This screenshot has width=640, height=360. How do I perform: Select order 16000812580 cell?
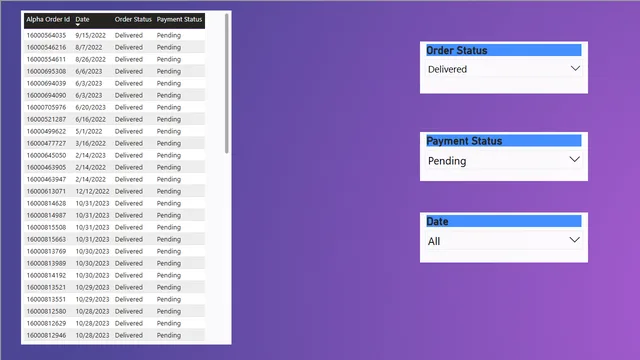click(46, 311)
